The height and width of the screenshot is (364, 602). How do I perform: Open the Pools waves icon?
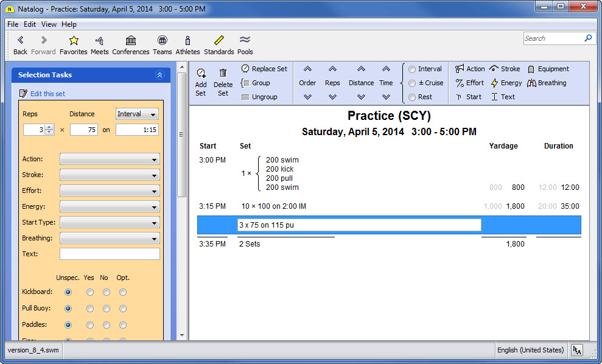pyautogui.click(x=245, y=41)
